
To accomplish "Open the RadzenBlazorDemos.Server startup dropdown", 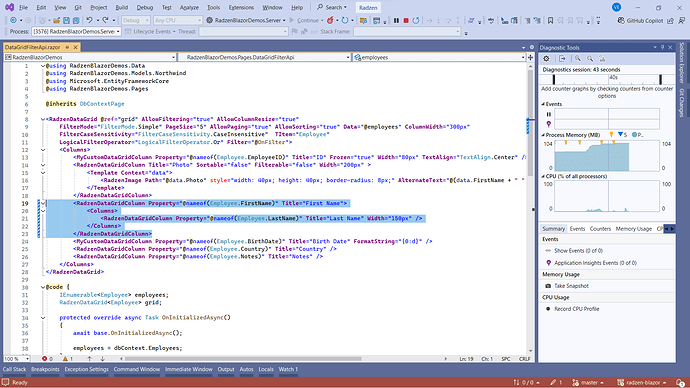I will point(246,20).
